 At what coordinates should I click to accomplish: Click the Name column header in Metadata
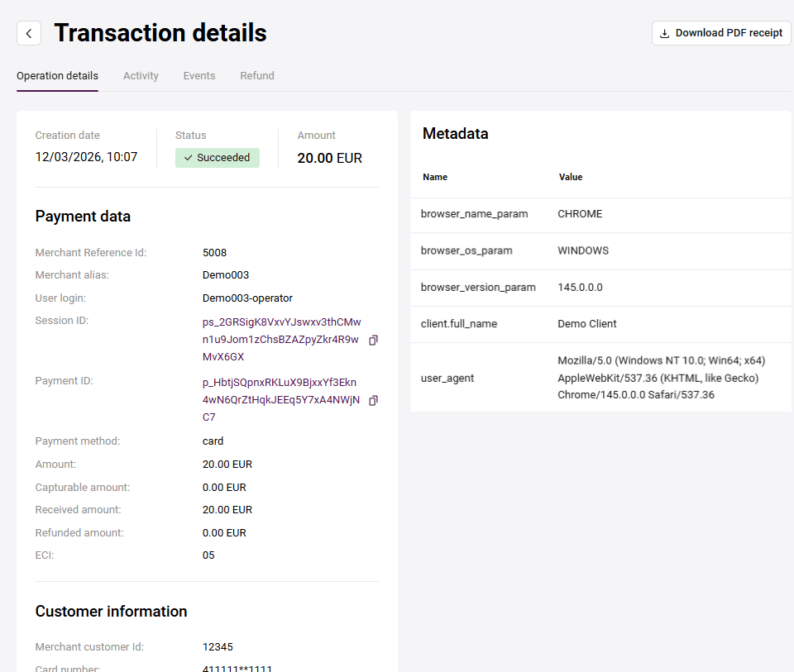pyautogui.click(x=435, y=177)
